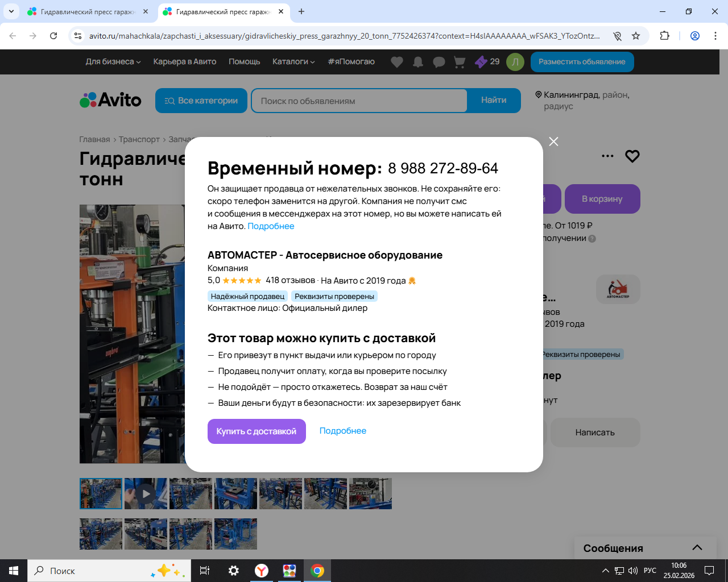Switch to the first browser tab
The height and width of the screenshot is (582, 728).
(x=88, y=11)
